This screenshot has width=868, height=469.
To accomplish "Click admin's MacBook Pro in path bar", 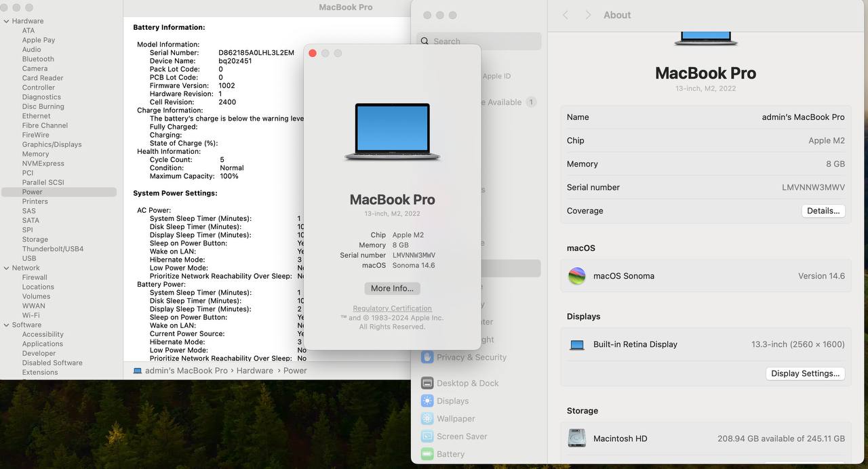I will tap(186, 371).
